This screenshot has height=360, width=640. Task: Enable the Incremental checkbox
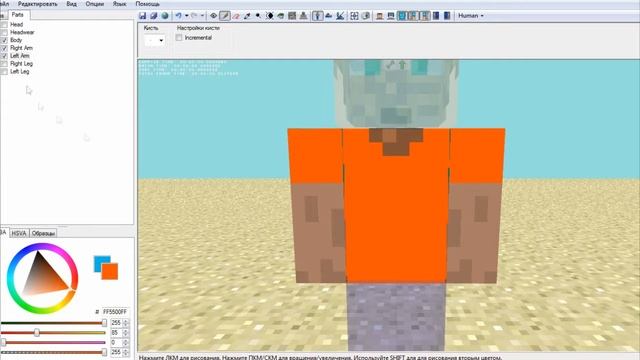pos(179,38)
